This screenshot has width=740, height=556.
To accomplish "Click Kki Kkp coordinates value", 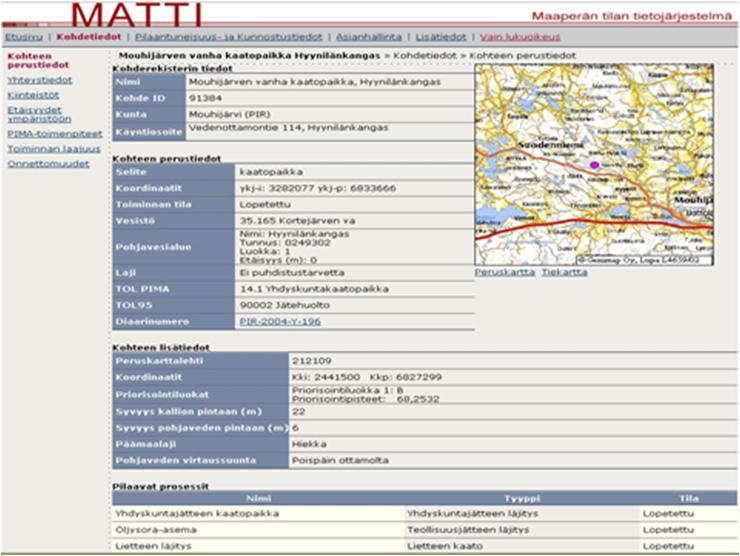I will tap(367, 377).
